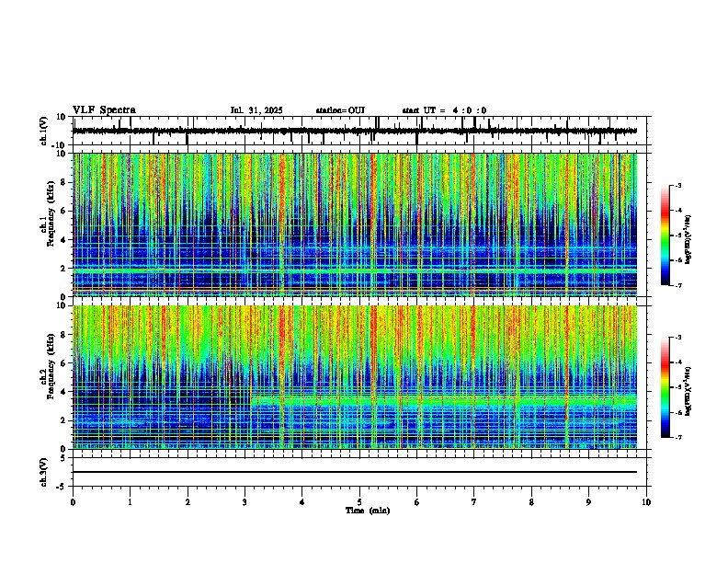Click the "5" tick on ch.3(V) axis

pos(64,458)
